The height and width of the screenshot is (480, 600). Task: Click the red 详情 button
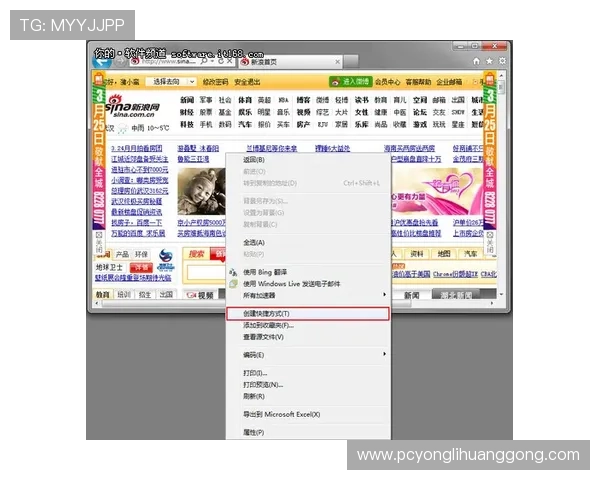pos(141,267)
